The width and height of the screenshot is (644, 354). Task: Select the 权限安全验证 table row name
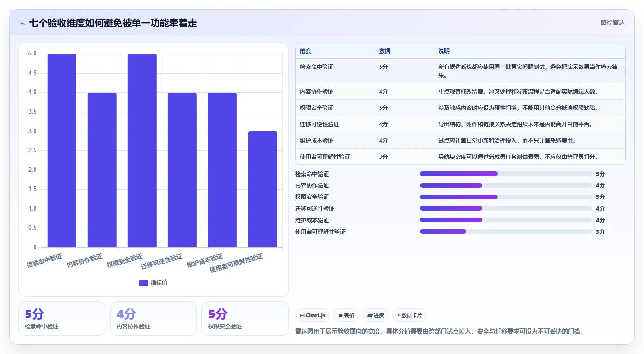317,108
